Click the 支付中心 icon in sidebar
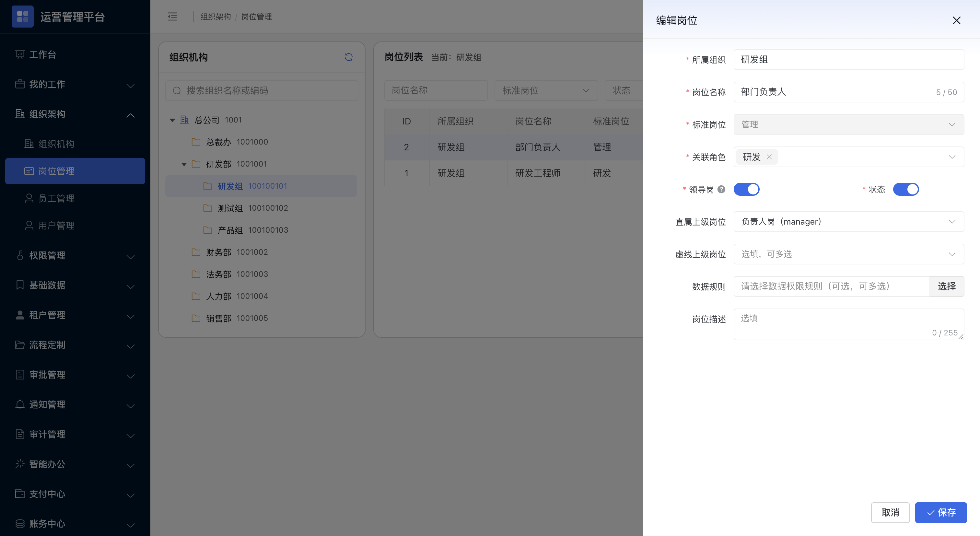 [x=20, y=494]
